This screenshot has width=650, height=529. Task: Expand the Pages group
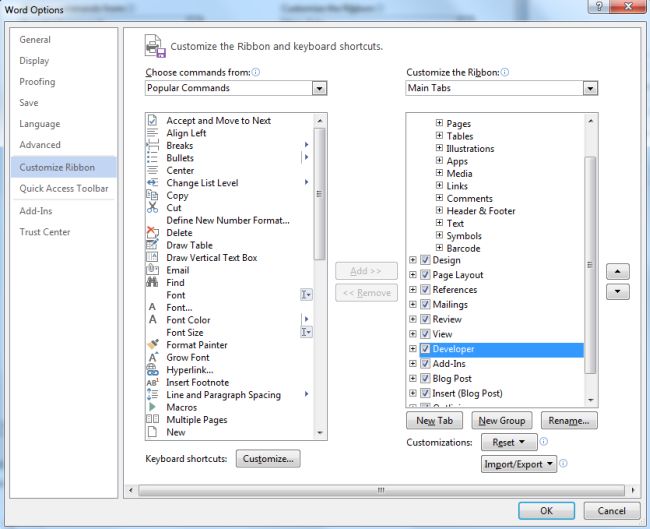click(x=439, y=123)
